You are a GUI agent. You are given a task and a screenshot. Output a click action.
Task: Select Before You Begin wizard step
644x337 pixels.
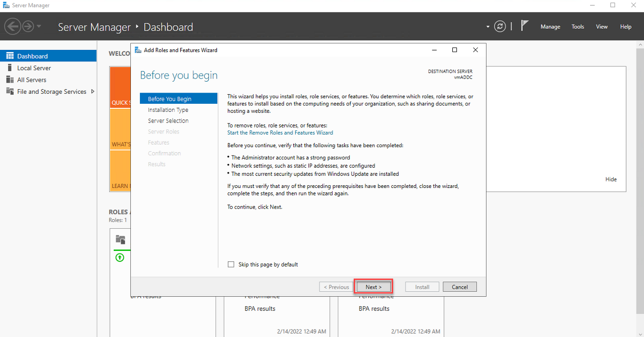pyautogui.click(x=179, y=99)
